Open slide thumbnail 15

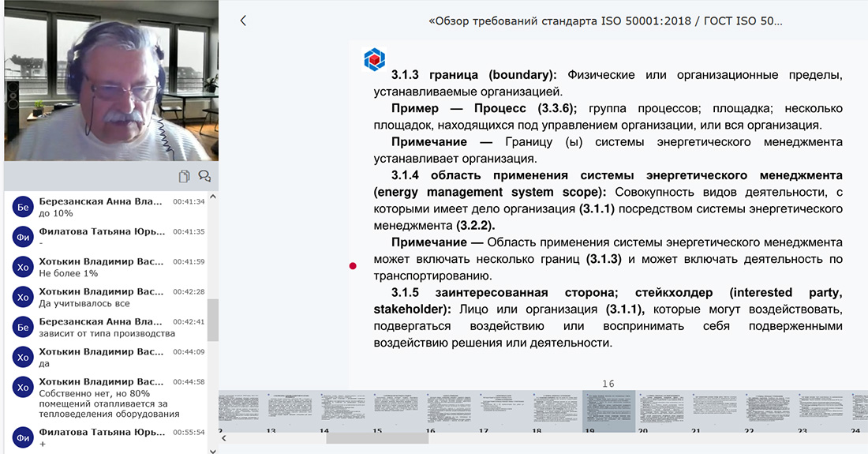(396, 411)
